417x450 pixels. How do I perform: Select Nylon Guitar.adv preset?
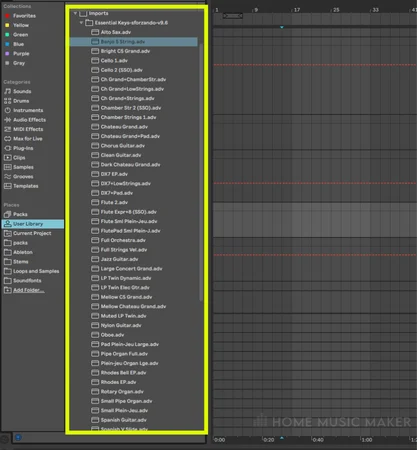(x=121, y=325)
